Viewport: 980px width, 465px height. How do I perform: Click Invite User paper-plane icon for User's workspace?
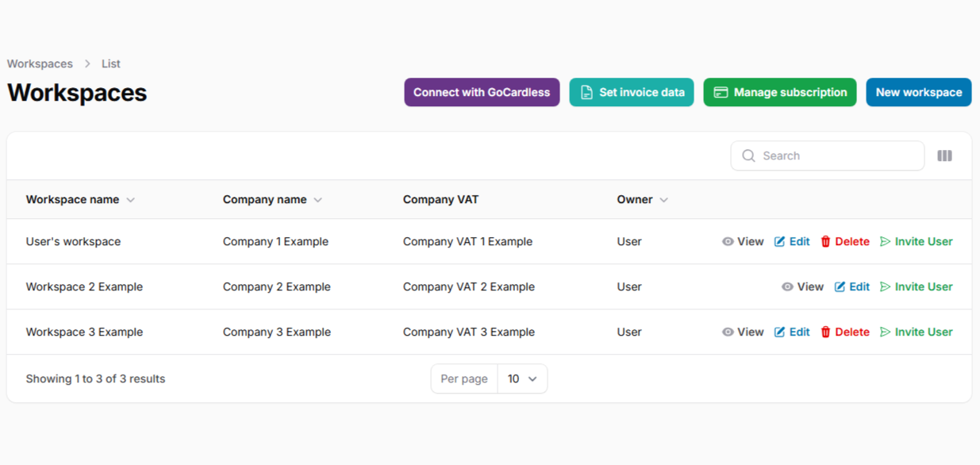click(886, 242)
